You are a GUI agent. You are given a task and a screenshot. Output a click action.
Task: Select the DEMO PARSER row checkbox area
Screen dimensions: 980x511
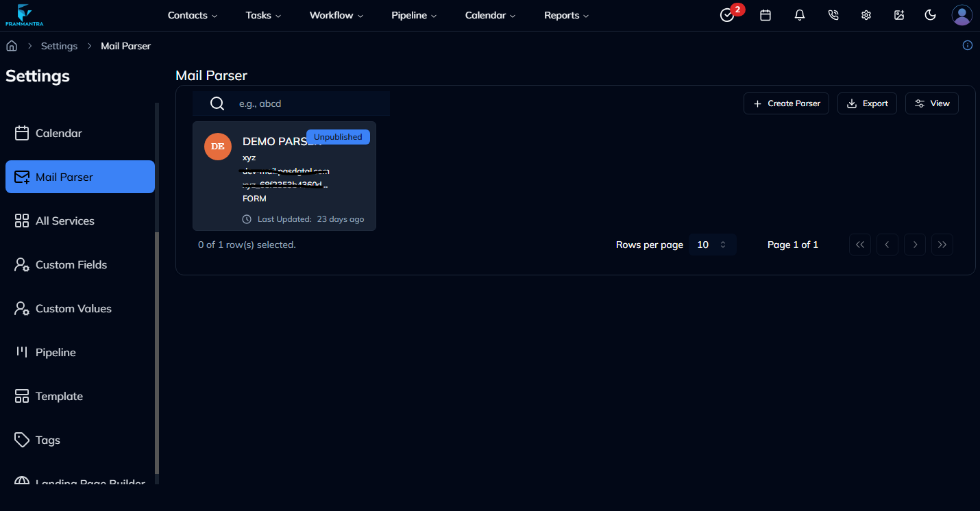click(218, 146)
